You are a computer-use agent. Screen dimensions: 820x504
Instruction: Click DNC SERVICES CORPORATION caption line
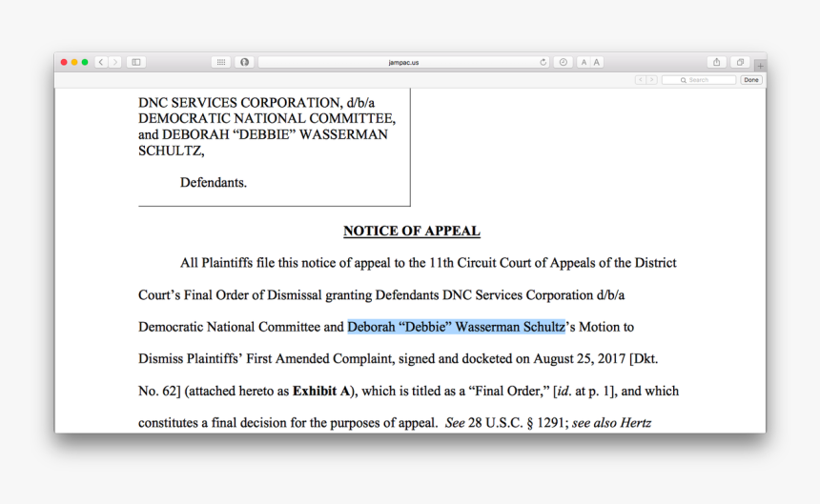[256, 102]
